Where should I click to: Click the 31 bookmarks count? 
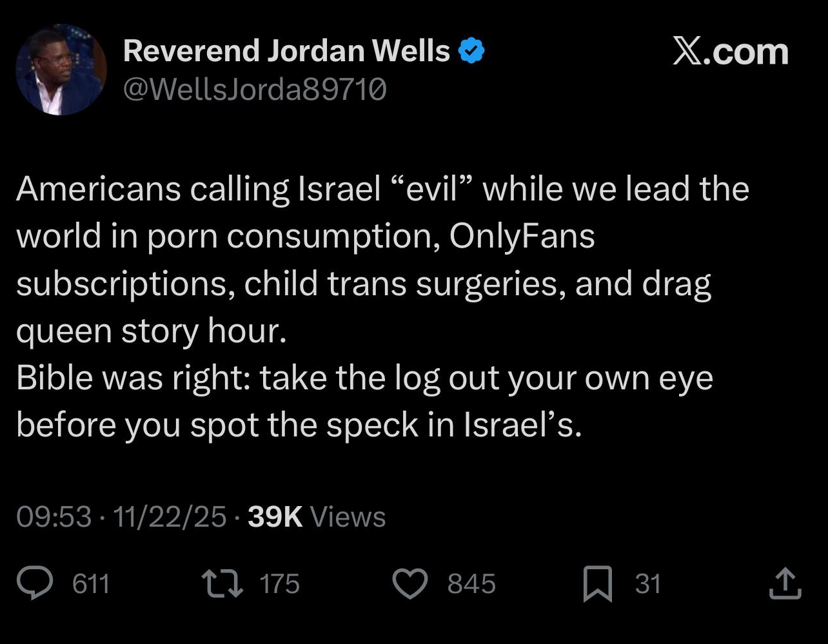647,584
